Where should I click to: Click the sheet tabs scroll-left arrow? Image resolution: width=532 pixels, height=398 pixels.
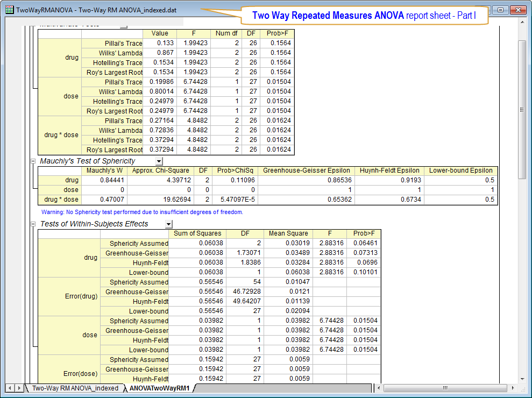10,388
